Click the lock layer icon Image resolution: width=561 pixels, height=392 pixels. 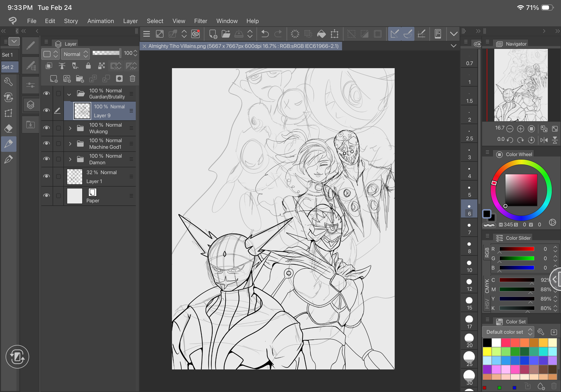point(88,66)
